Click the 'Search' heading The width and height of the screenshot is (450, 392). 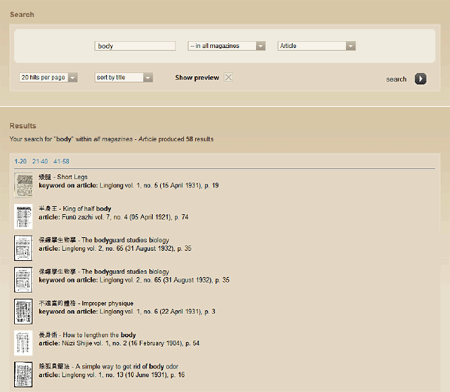(22, 15)
